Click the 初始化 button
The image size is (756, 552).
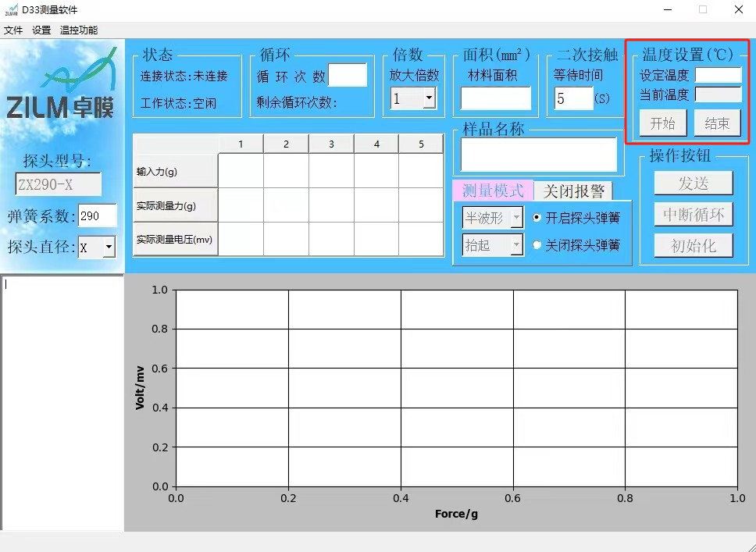(693, 246)
